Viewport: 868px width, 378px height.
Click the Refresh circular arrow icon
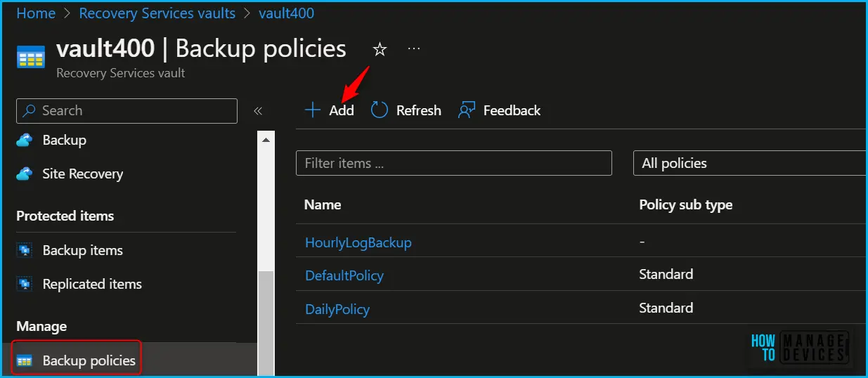(380, 110)
